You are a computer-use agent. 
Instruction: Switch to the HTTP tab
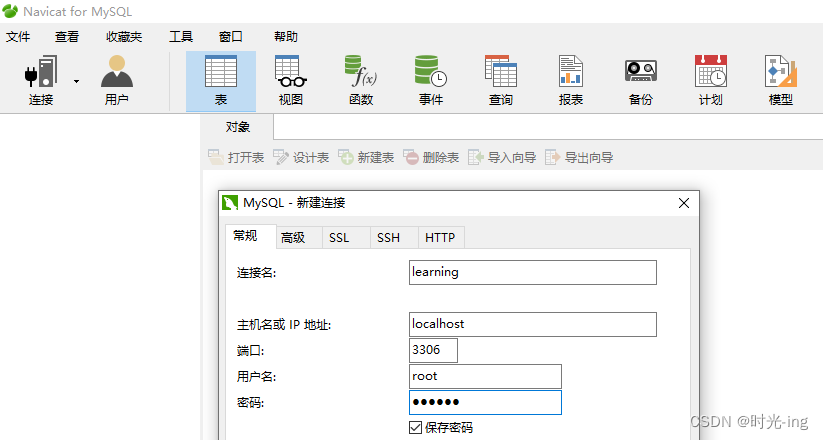click(440, 238)
